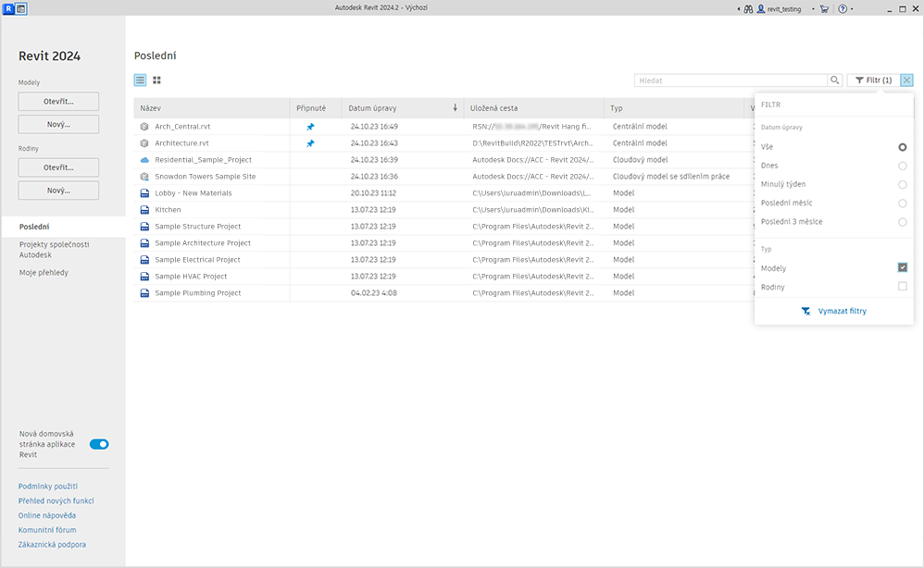924x568 pixels.
Task: Click the Revit R application icon
Action: coord(8,9)
